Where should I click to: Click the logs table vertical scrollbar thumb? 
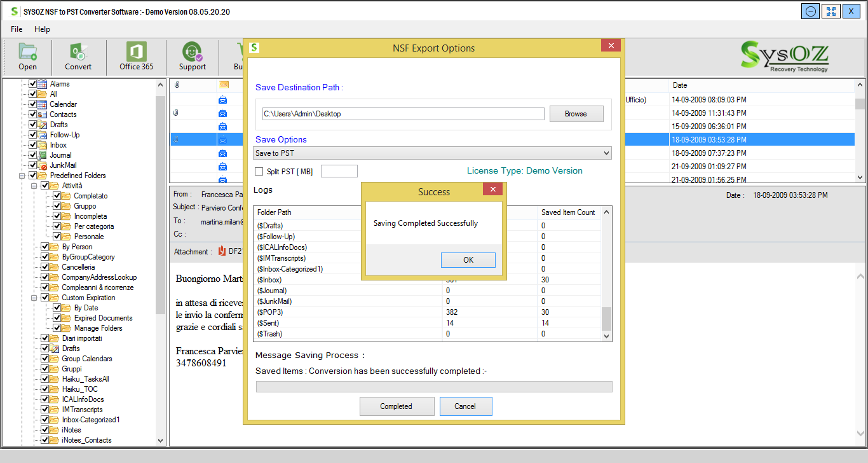(606, 319)
